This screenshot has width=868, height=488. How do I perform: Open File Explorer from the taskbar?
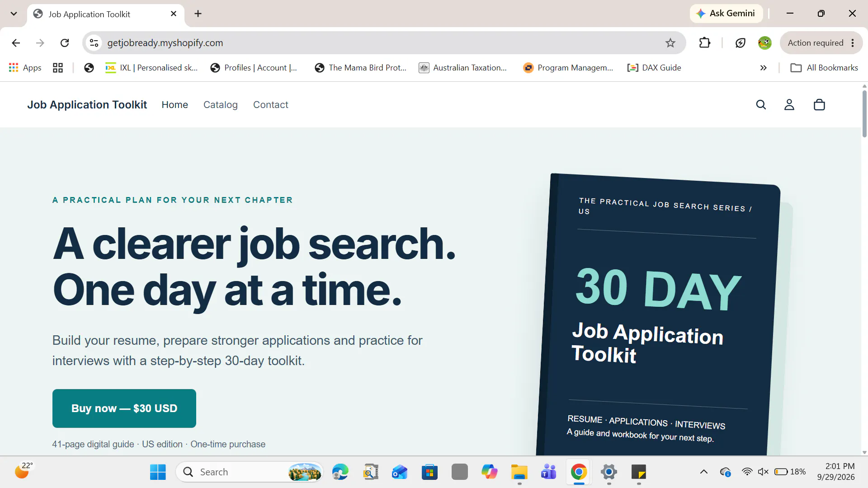coord(519,472)
